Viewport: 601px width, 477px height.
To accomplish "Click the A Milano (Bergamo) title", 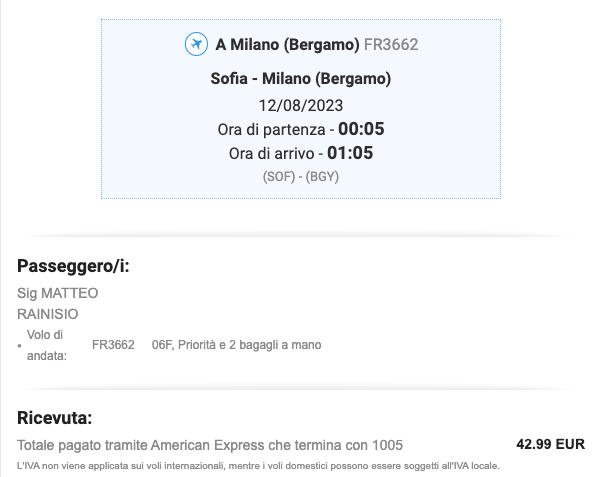I will click(x=287, y=45).
